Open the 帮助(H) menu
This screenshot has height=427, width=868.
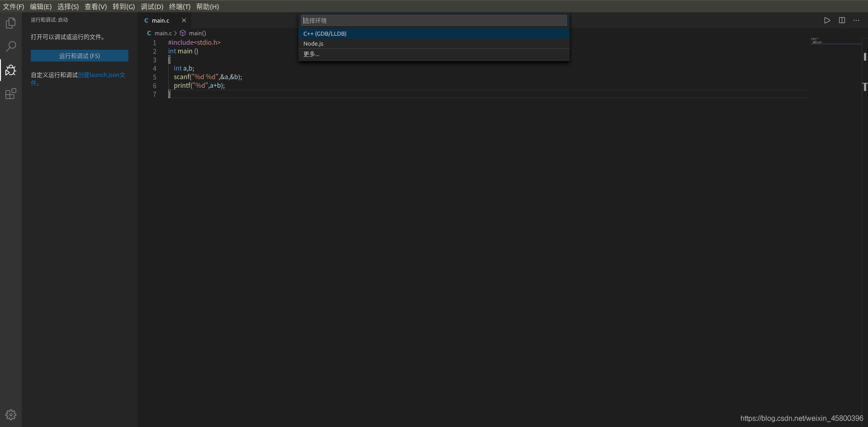208,6
